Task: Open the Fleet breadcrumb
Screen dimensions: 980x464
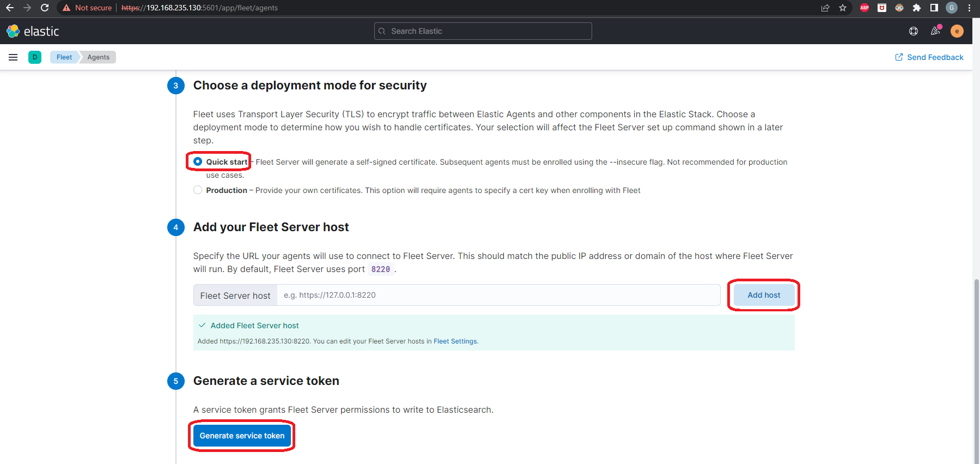Action: coord(64,57)
